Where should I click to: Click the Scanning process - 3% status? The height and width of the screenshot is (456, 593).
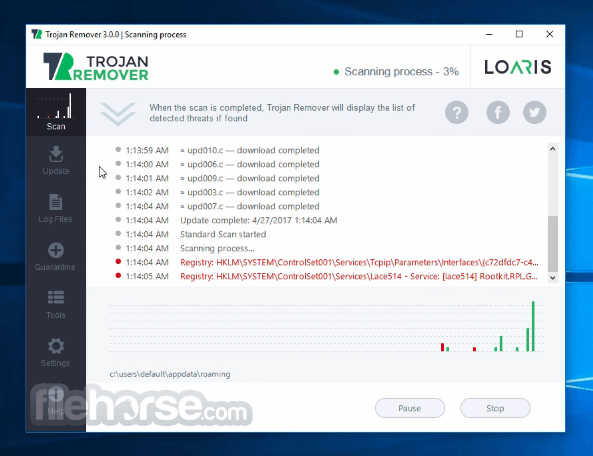(x=396, y=71)
